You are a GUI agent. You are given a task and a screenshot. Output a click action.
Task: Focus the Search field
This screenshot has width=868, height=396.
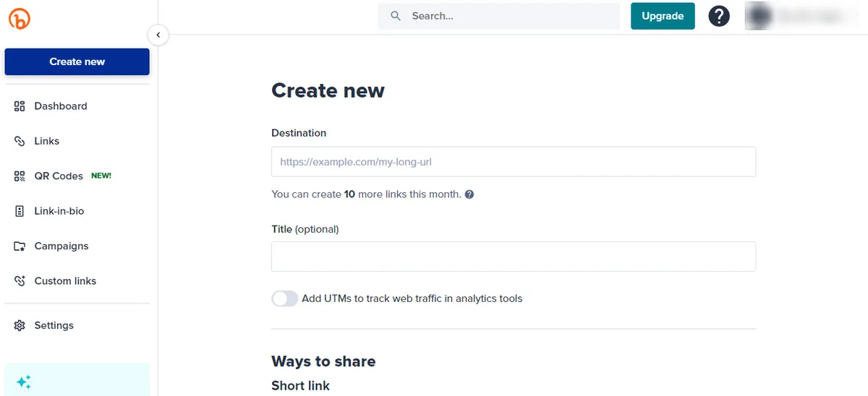pyautogui.click(x=499, y=16)
